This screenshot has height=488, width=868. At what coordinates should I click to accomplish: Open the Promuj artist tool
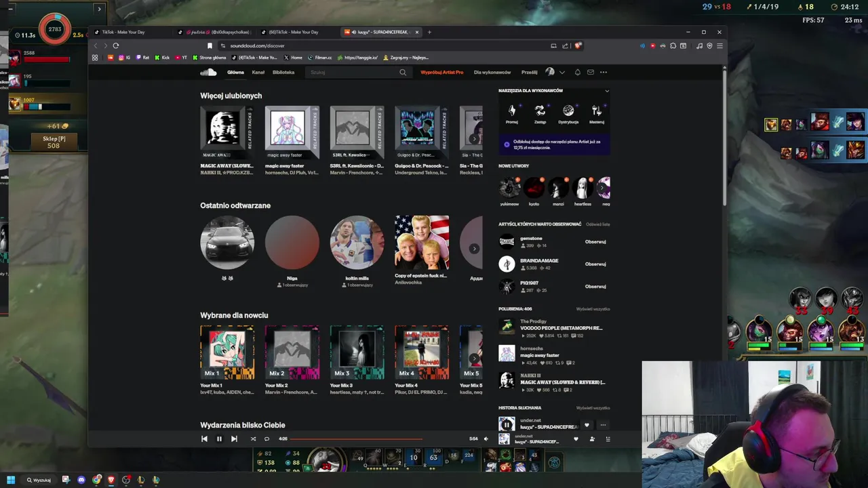(512, 114)
